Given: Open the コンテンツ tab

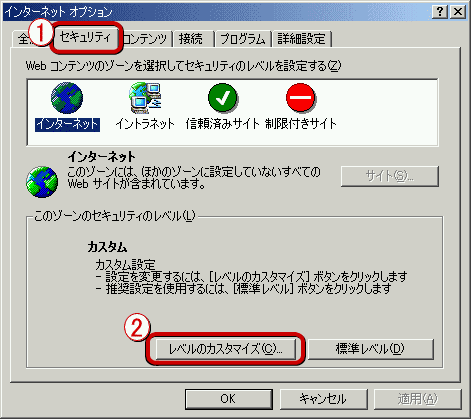Looking at the screenshot, I should click(x=145, y=39).
